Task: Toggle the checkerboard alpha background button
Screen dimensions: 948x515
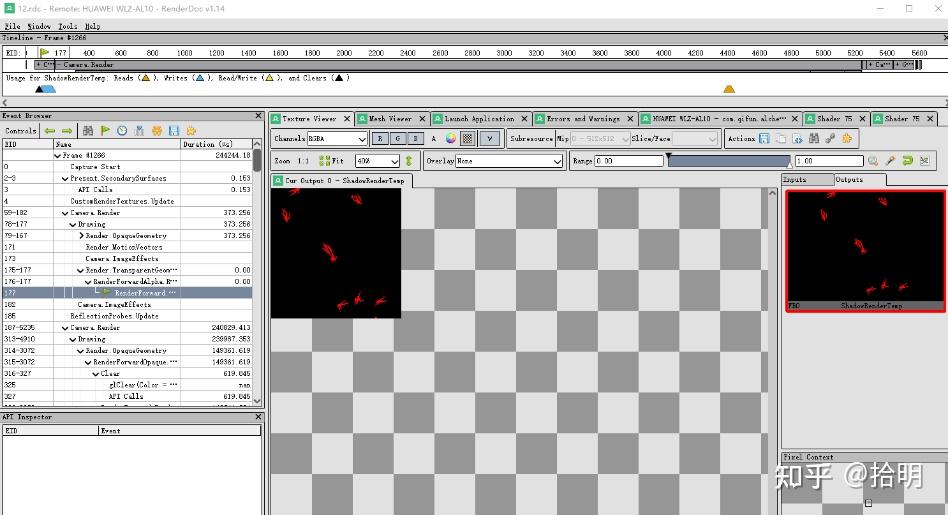Action: coord(467,139)
